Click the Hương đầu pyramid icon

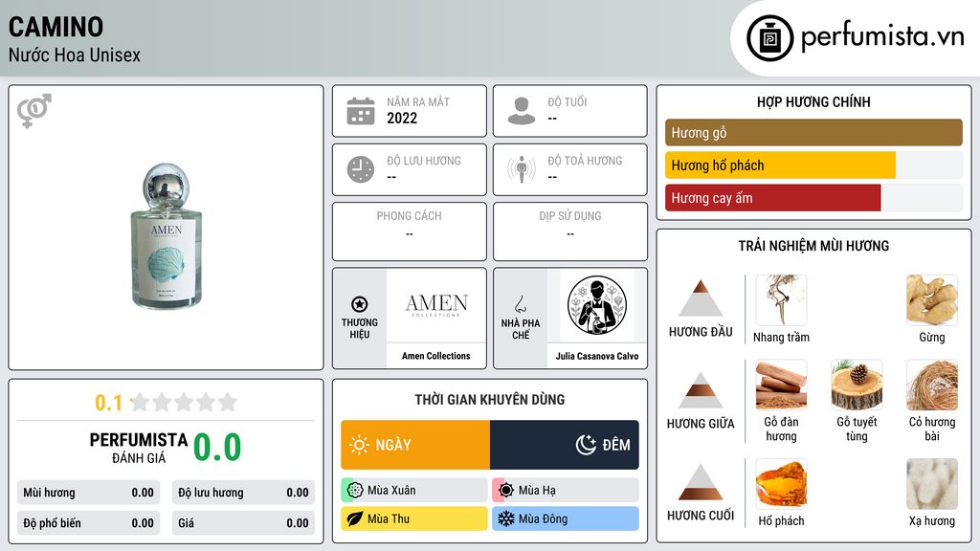(701, 298)
